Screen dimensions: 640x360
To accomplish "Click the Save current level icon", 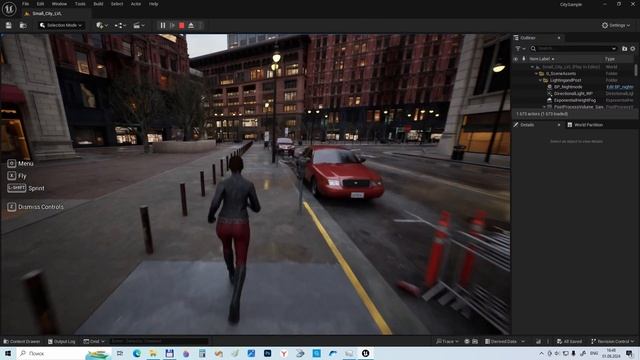I will [x=9, y=25].
